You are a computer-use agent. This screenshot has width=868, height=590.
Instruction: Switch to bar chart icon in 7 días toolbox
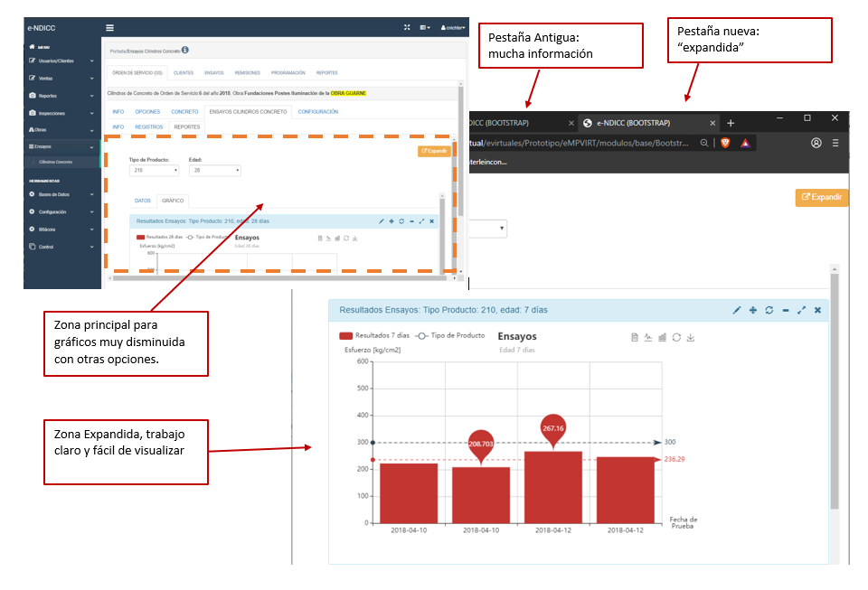(x=662, y=338)
